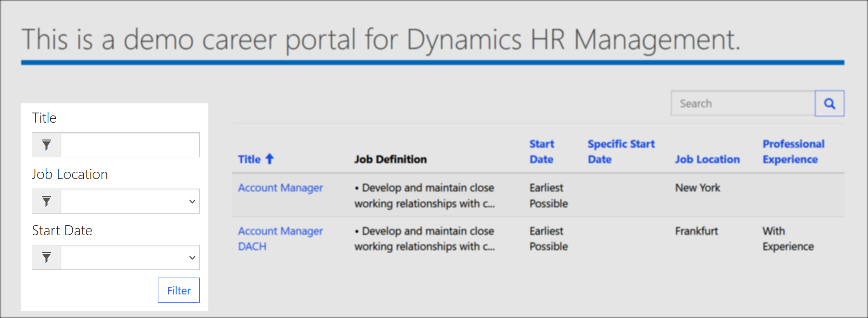Click the funnel icon beside Job Location

(x=46, y=201)
